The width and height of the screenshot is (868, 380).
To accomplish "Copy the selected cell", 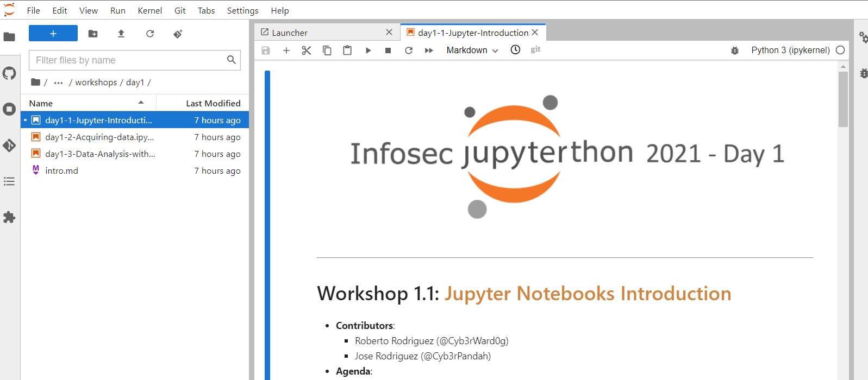I will click(327, 50).
